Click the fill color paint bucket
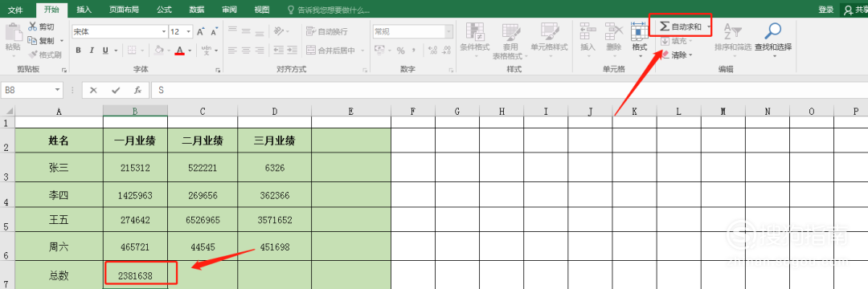868x289 pixels. pyautogui.click(x=159, y=51)
